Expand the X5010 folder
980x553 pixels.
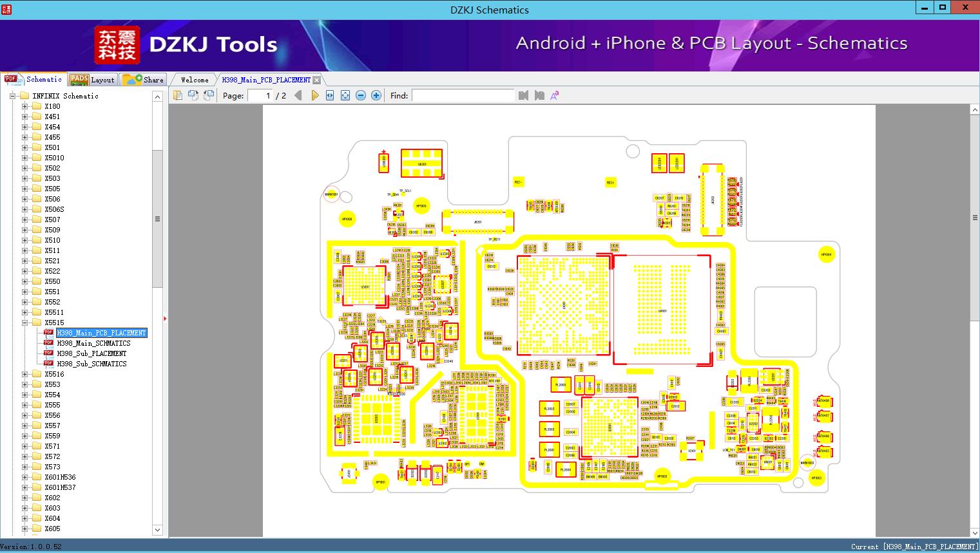pos(24,158)
